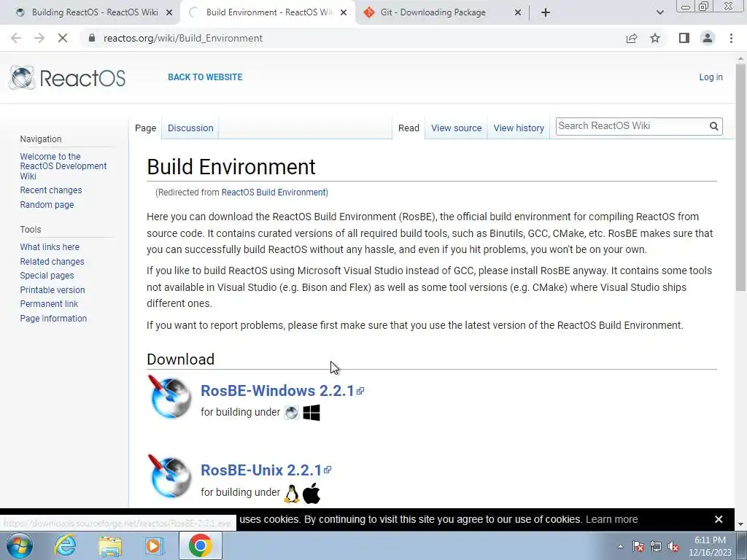The image size is (747, 560).
Task: Open the Windows Start button
Action: coord(20,545)
